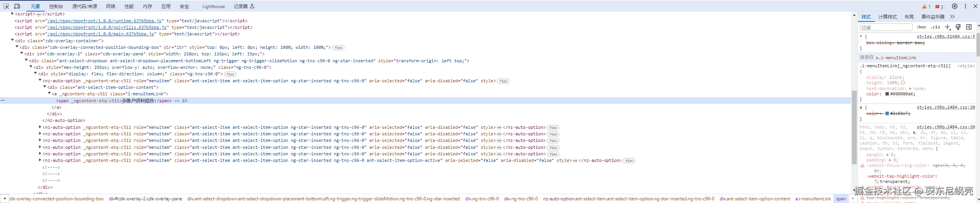The width and height of the screenshot is (980, 203).
Task: Toggle the .cls class editor
Action: tap(935, 27)
